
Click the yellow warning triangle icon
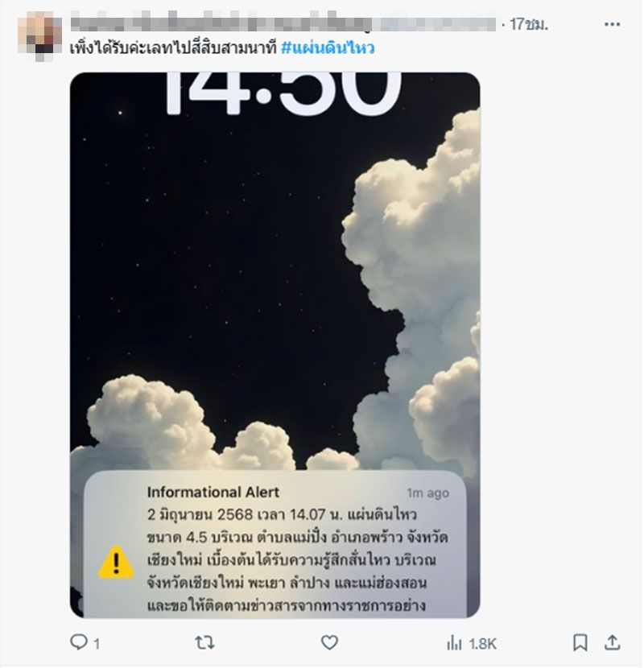pos(117,562)
